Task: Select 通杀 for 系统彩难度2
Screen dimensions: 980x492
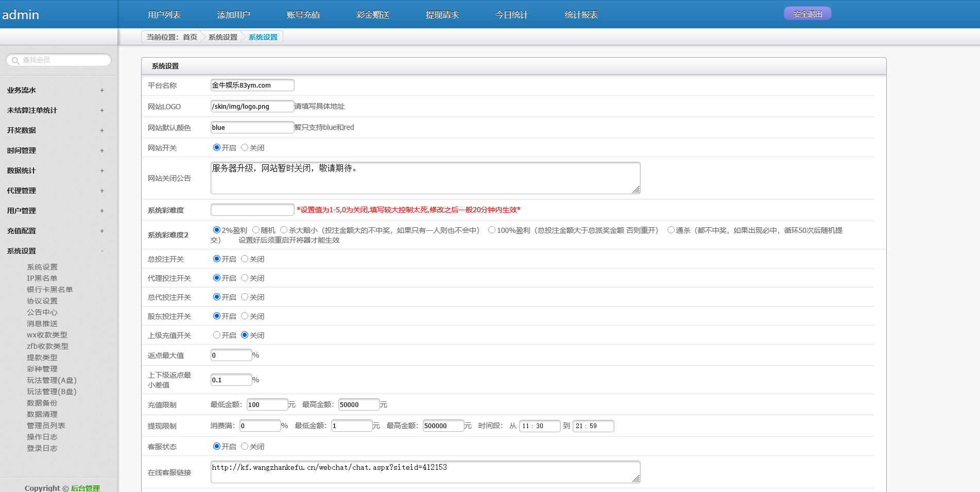Action: (671, 230)
